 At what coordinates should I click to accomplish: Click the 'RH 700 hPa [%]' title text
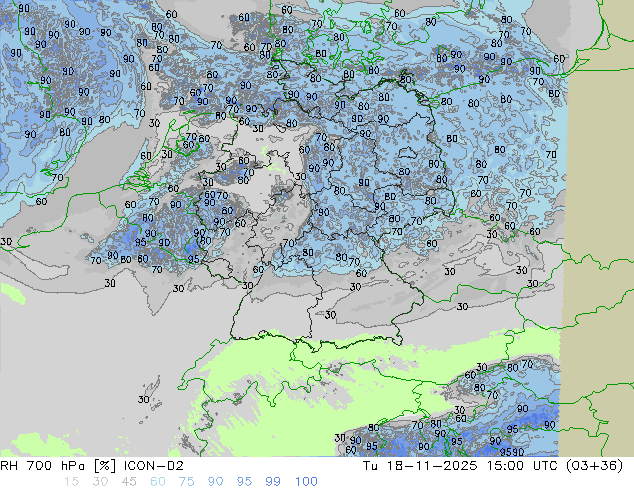tap(58, 466)
